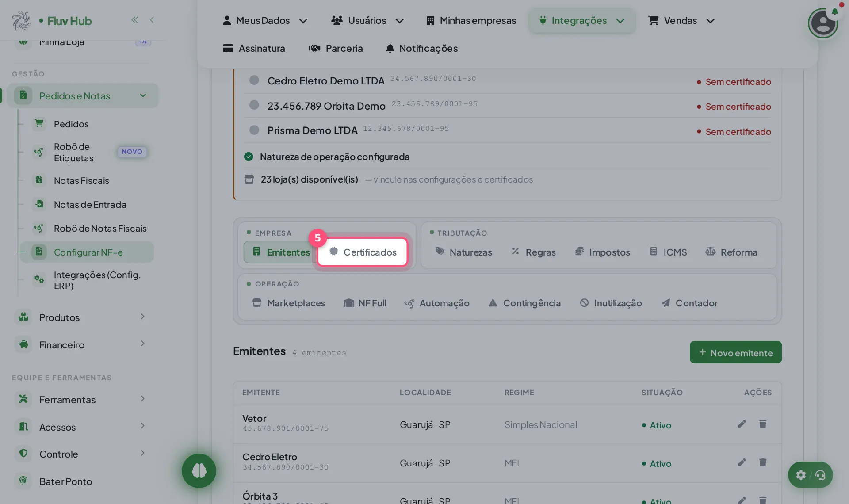Open the Contingência tab
Image resolution: width=849 pixels, height=504 pixels.
[x=524, y=303]
